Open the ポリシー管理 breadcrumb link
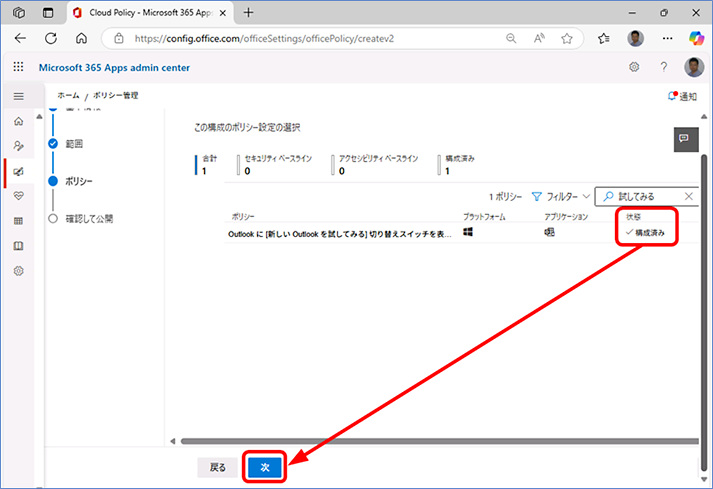This screenshot has height=489, width=713. (115, 96)
